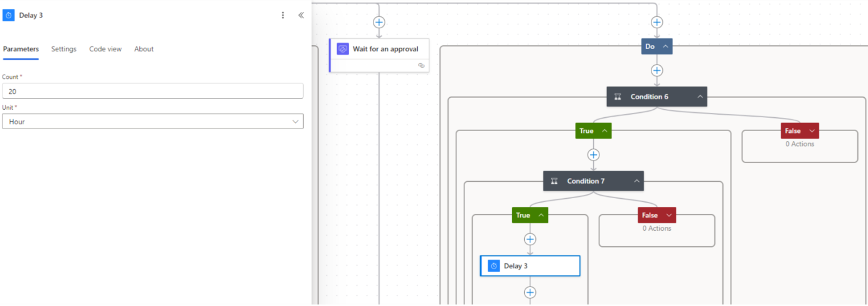Open the Delay 3 more options menu
The image size is (868, 306).
click(282, 15)
